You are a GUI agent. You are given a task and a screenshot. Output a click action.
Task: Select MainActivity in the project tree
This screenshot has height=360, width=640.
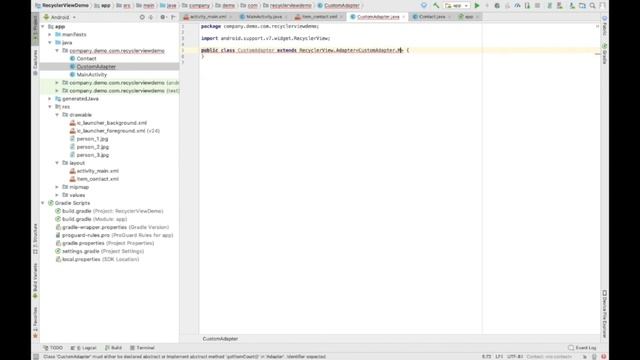point(91,75)
